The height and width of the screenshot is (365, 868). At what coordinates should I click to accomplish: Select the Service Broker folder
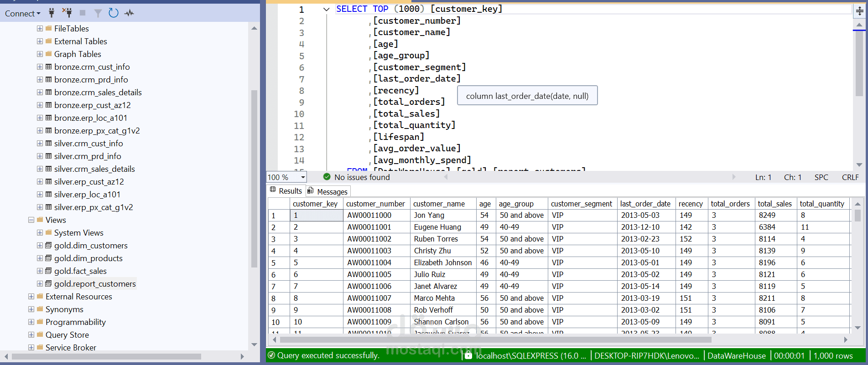tap(71, 347)
